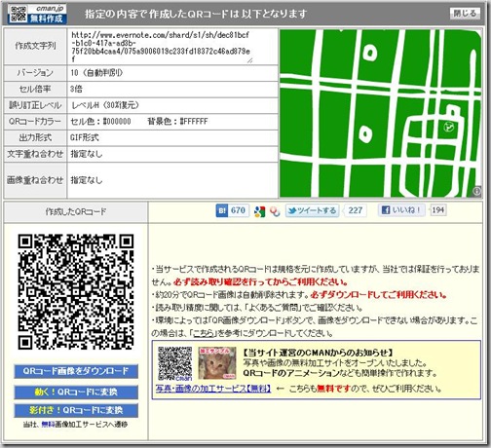Click the 出力形式 value GIF形式
Viewport: 491px width, 448px height.
pos(85,137)
